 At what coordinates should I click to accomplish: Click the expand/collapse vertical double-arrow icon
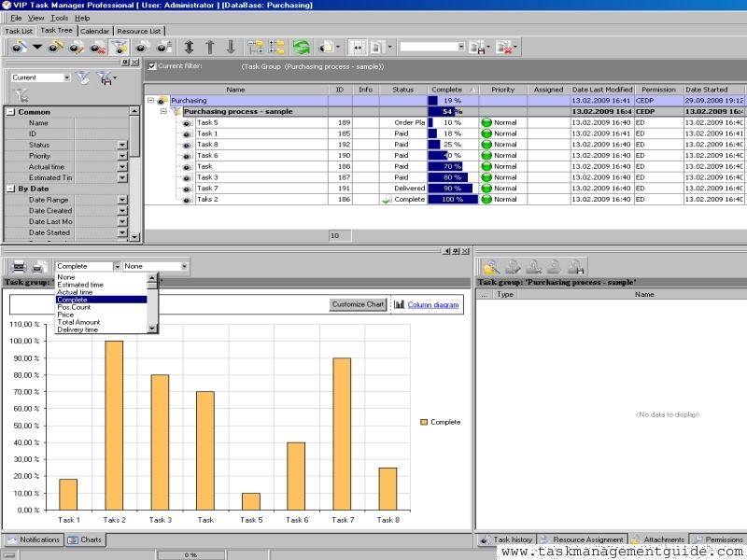click(x=190, y=48)
